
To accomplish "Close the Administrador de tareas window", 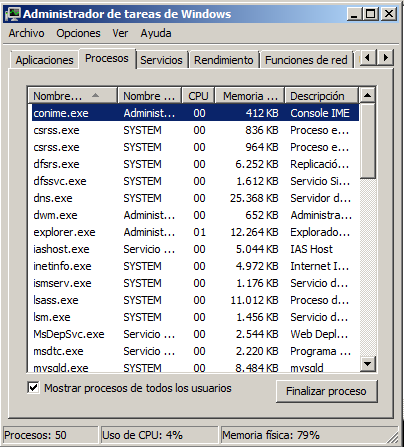I will pos(389,14).
